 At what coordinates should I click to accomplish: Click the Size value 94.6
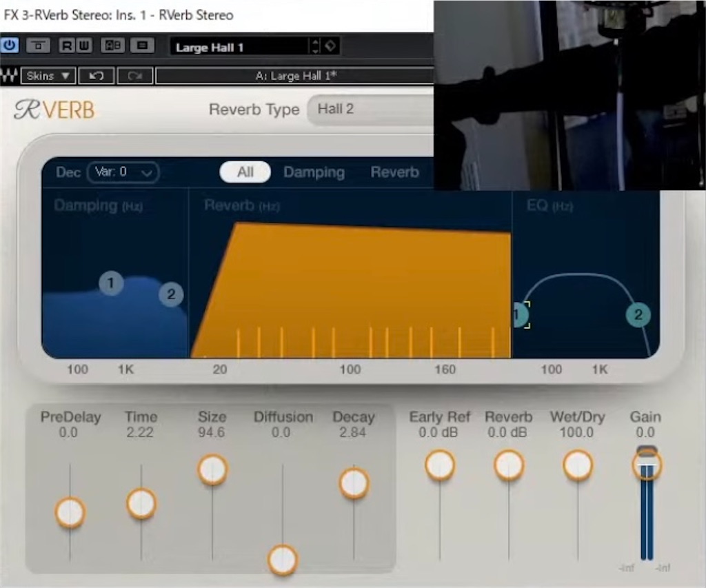211,433
